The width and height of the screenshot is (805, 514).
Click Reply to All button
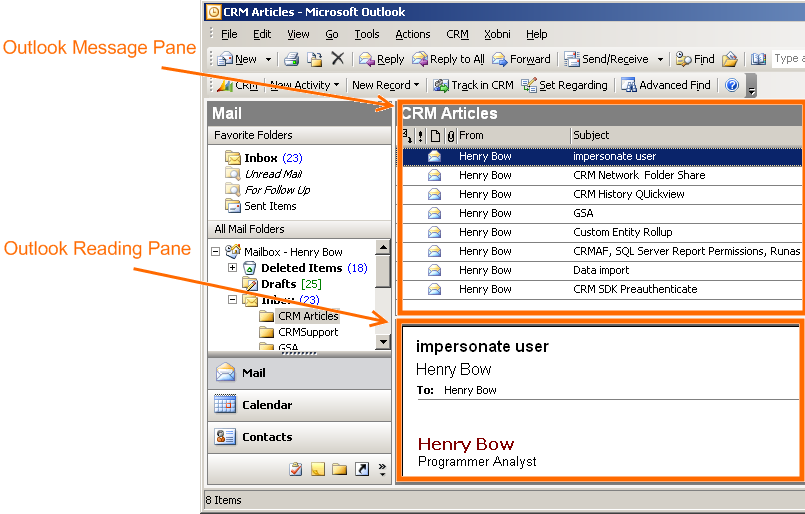449,59
